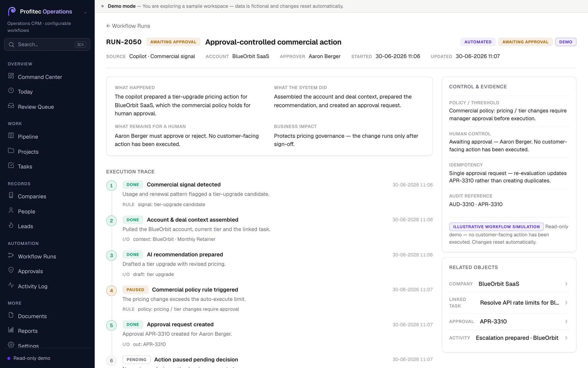Image resolution: width=588 pixels, height=368 pixels.
Task: Click the Companies building icon
Action: click(x=11, y=195)
